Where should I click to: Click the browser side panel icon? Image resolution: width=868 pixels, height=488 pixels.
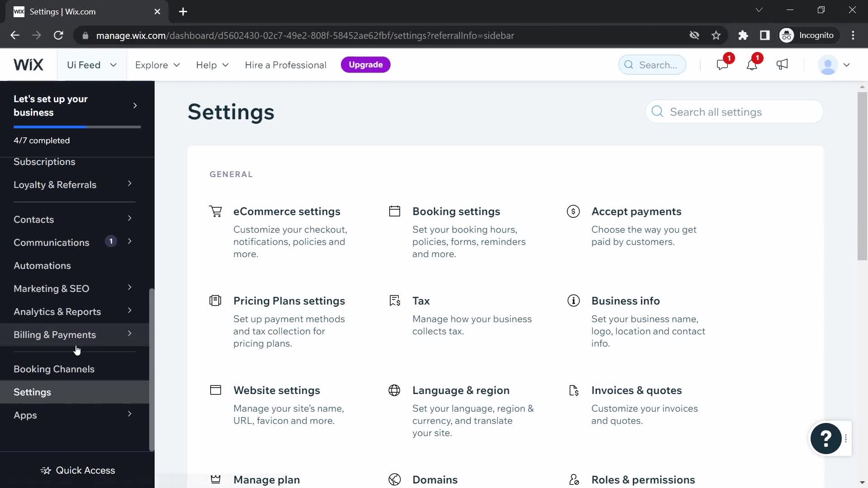pos(764,35)
